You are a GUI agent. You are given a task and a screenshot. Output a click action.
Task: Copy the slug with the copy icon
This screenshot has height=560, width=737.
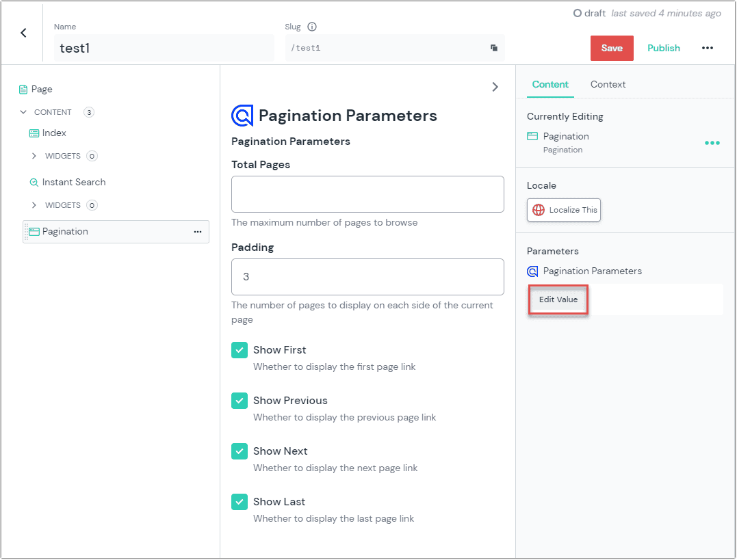pos(494,48)
